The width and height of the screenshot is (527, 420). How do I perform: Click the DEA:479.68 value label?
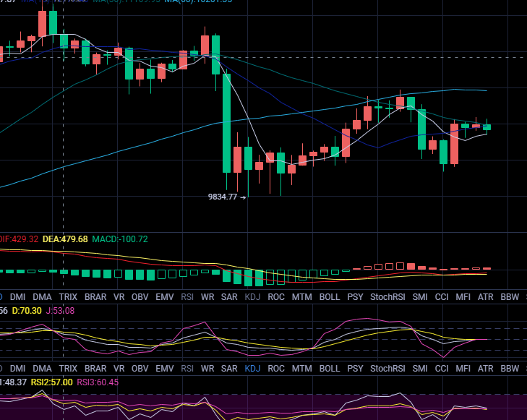(65, 239)
